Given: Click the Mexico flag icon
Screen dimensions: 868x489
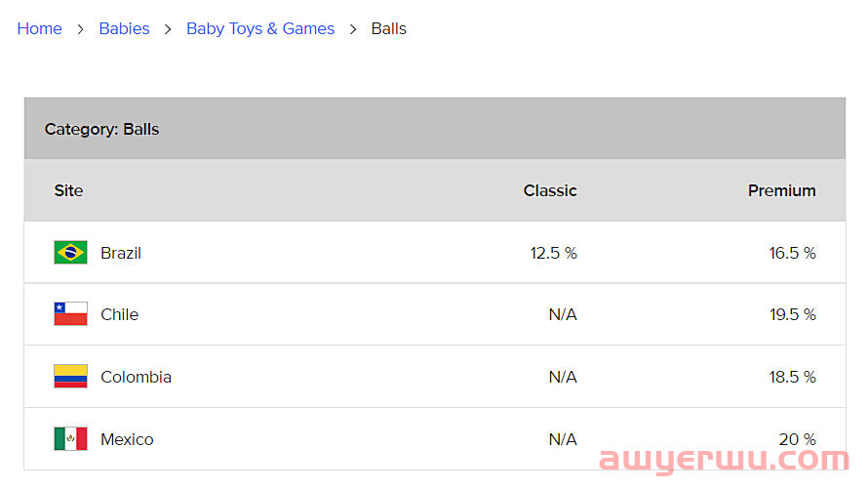Looking at the screenshot, I should coord(70,439).
